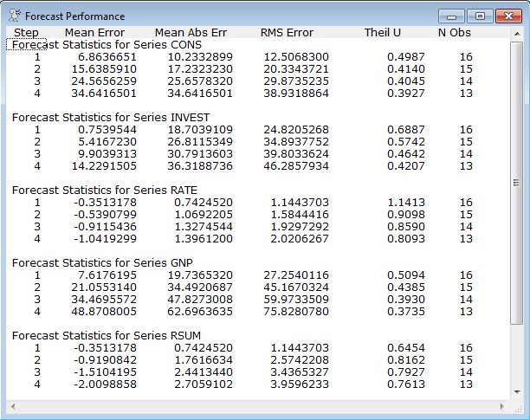The width and height of the screenshot is (530, 420).
Task: Click the Forecast Performance window icon
Action: coord(15,16)
